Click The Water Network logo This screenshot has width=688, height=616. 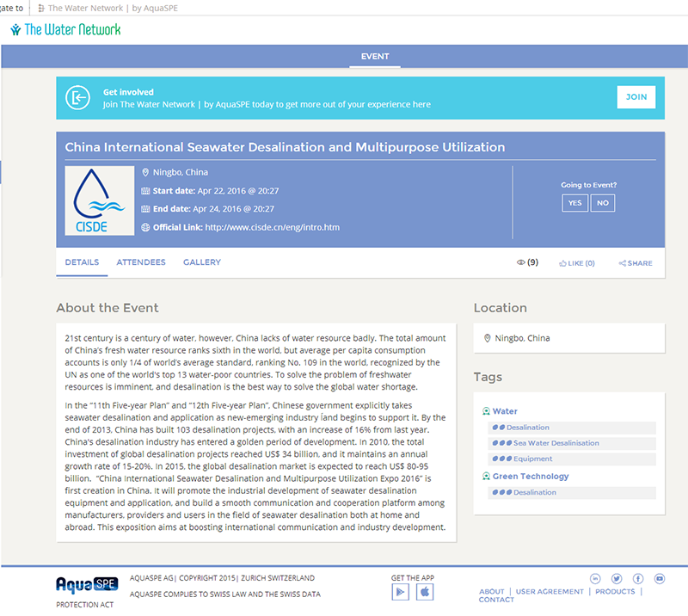click(x=65, y=29)
